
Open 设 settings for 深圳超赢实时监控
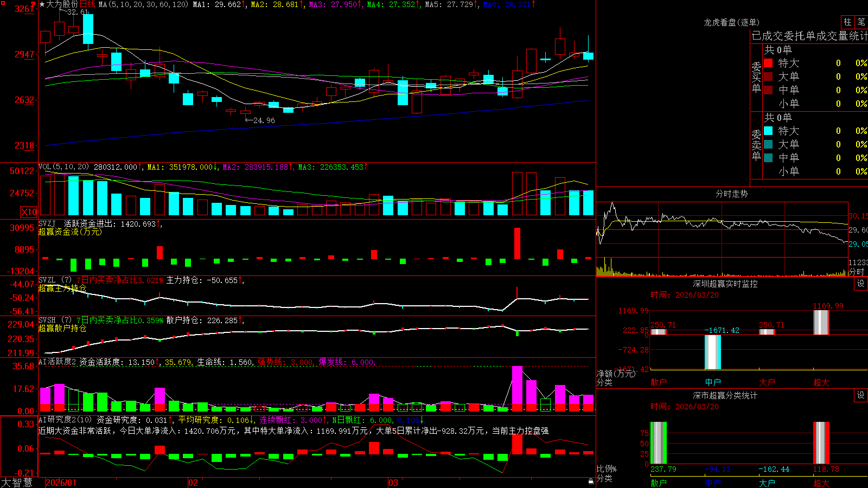[861, 284]
